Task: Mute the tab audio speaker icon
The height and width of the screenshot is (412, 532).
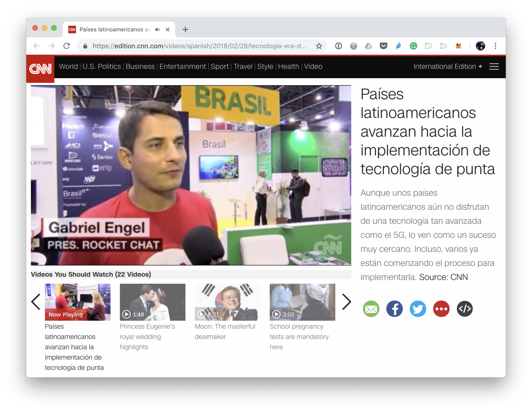Action: click(157, 30)
